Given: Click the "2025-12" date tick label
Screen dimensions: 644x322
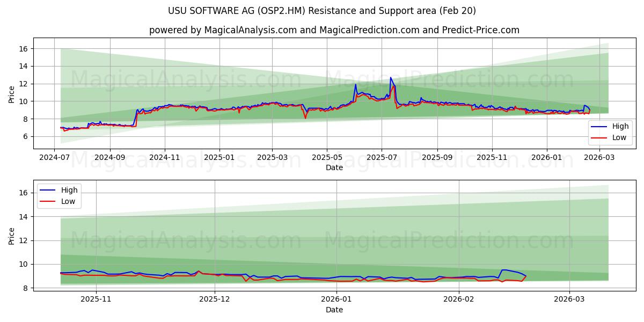Looking at the screenshot, I should pyautogui.click(x=215, y=299).
